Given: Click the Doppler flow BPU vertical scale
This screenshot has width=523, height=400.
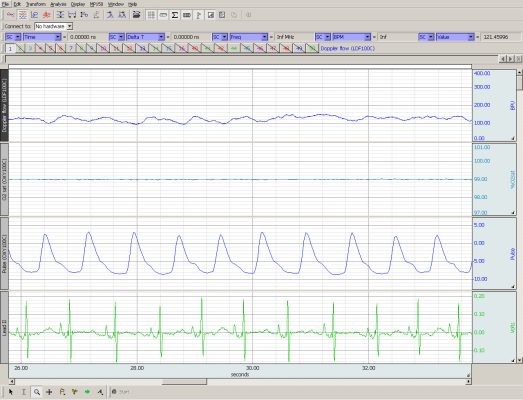Looking at the screenshot, I should [x=494, y=105].
